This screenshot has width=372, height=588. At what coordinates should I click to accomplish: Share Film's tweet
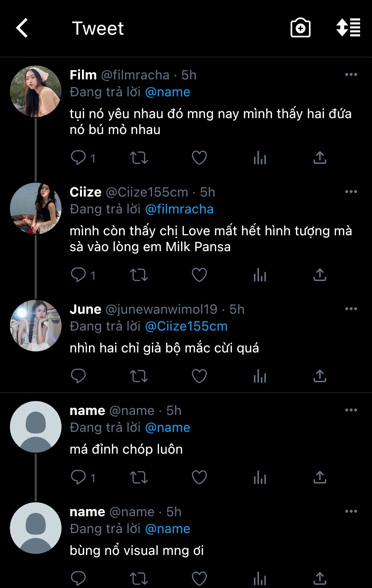(x=320, y=158)
